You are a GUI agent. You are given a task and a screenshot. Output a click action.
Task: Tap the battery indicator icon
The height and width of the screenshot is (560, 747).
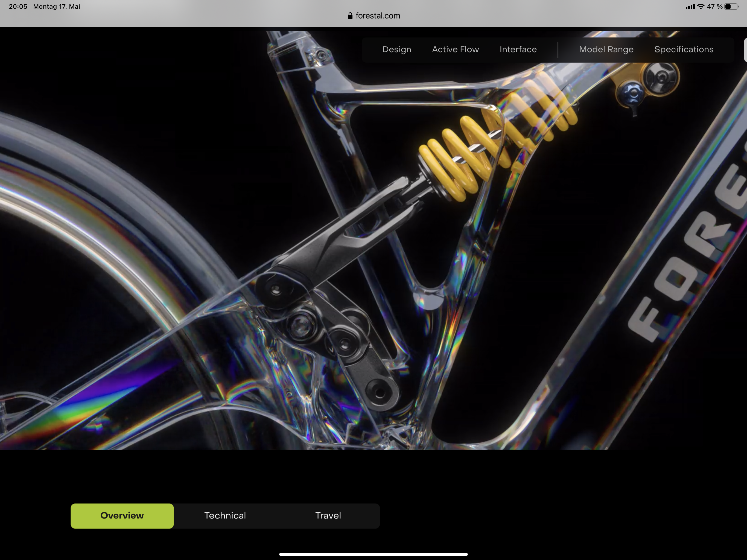731,6
